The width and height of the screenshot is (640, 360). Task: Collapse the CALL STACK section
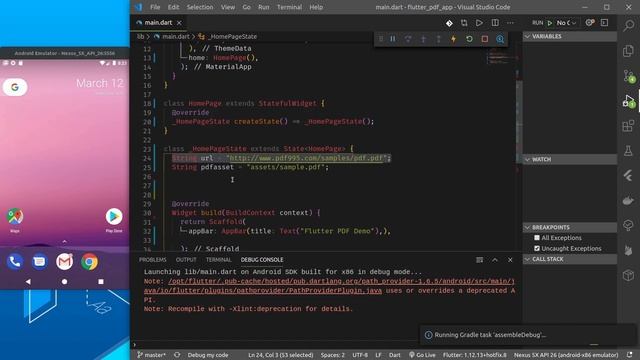click(x=570, y=259)
